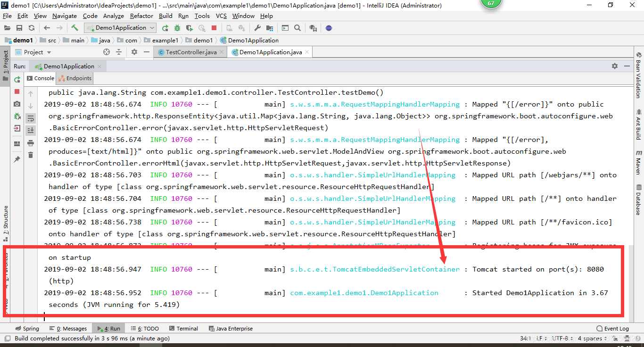644x347 pixels.
Task: Rerun app from Run panel left gutter
Action: 17,79
